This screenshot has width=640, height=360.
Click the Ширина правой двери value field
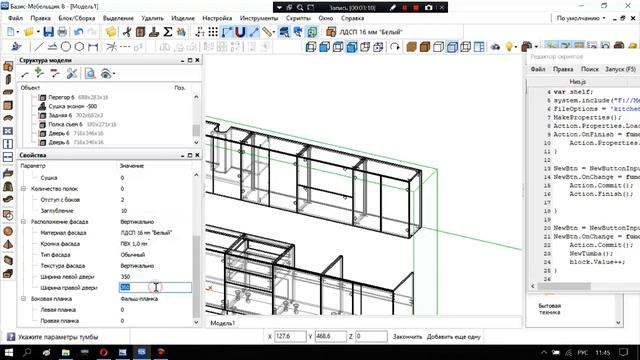[155, 287]
